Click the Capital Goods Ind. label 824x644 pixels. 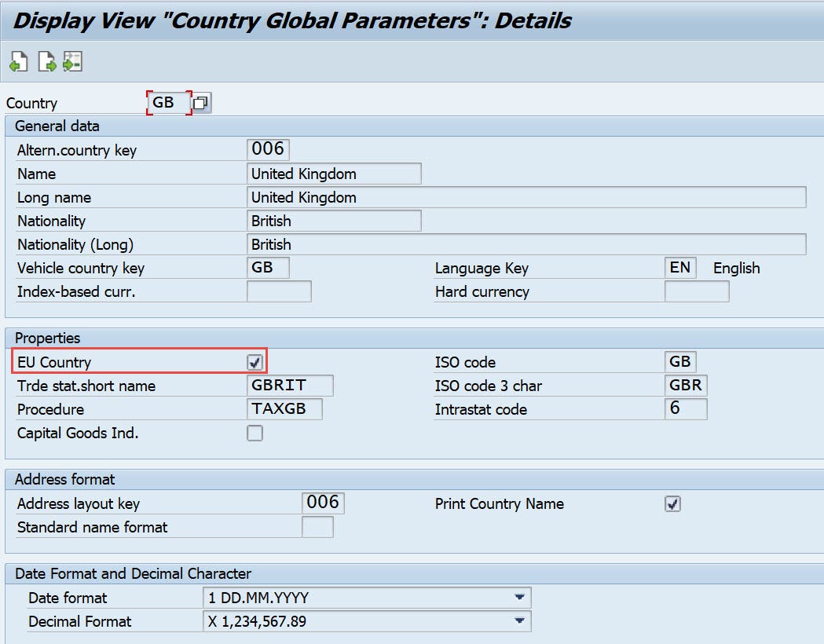pos(78,433)
